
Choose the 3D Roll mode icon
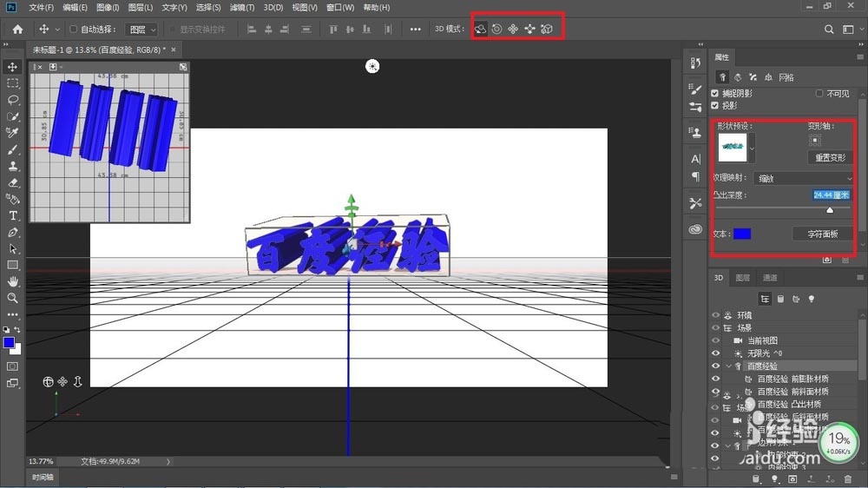[x=497, y=29]
